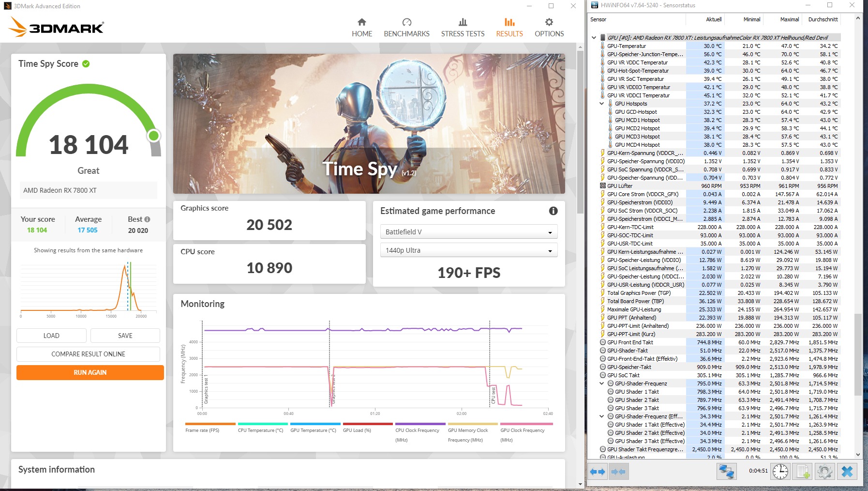Click the 3DMark logo
The height and width of the screenshot is (491, 868).
point(56,27)
